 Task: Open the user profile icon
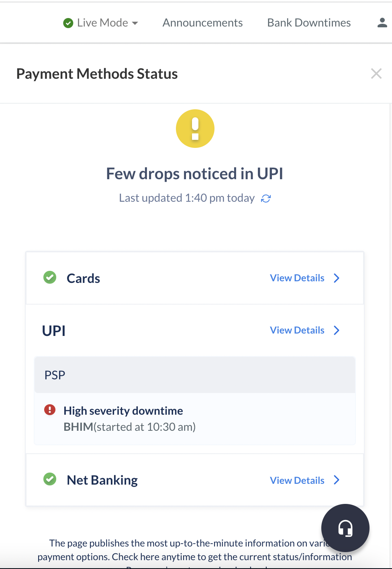coord(382,23)
